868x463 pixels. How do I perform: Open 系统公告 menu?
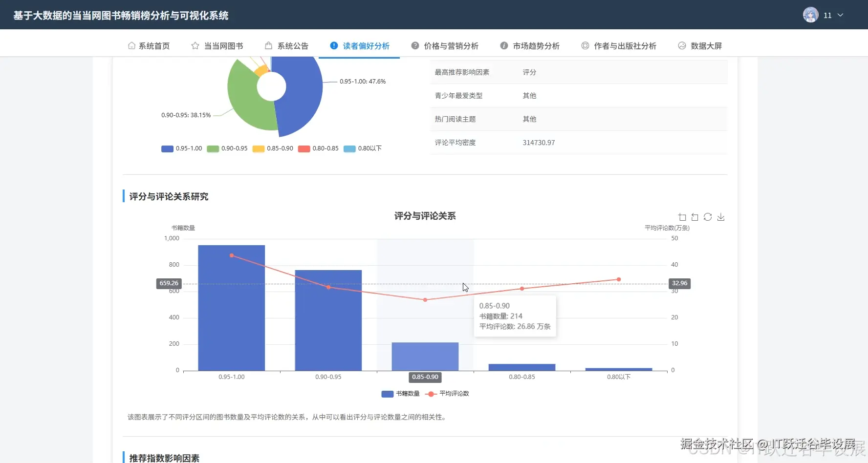click(x=286, y=45)
